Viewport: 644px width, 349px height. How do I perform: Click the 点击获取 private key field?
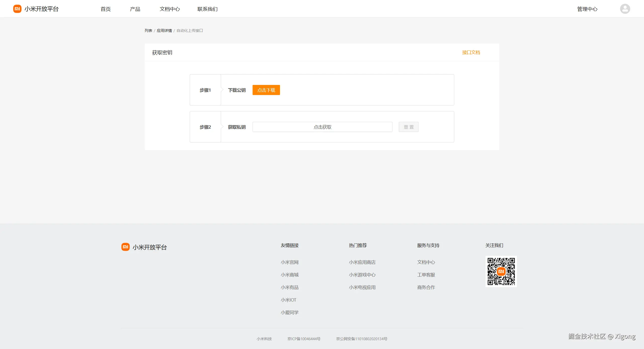pos(322,127)
